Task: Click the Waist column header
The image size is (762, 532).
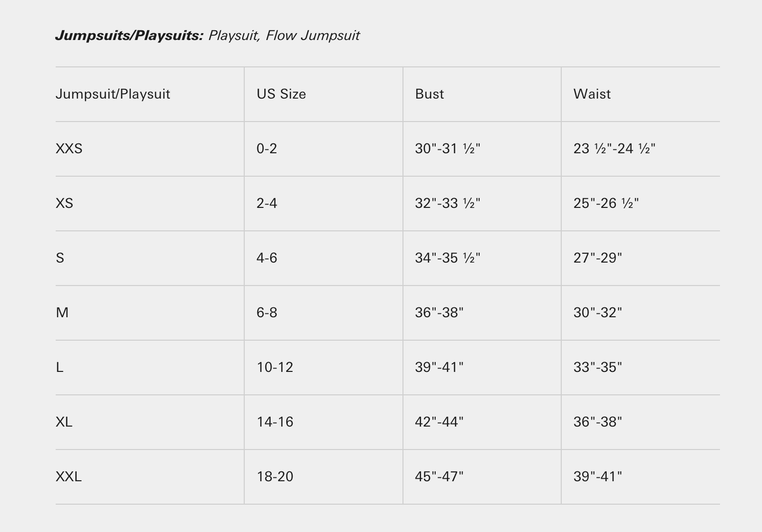Action: pos(592,94)
